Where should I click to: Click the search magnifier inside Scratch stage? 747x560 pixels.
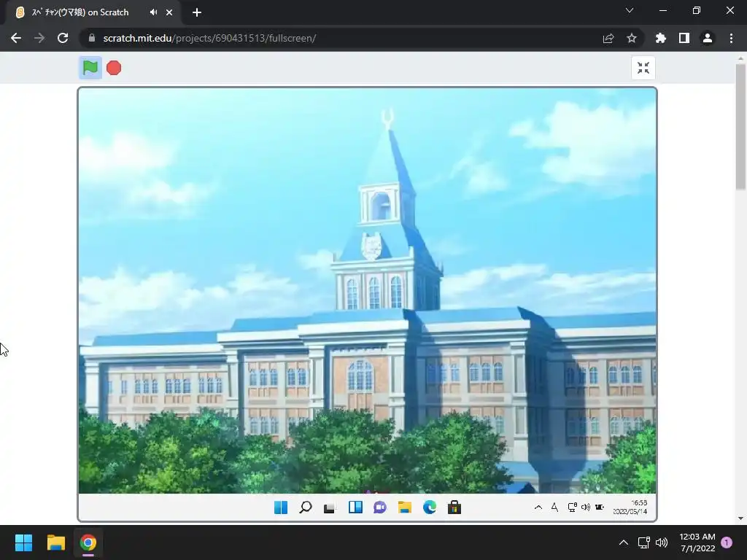306,507
